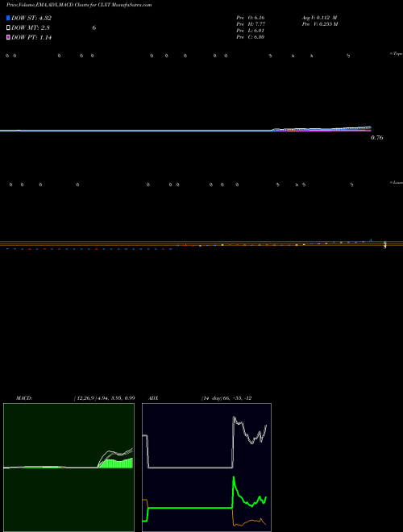Viewport: 403px width, 532px height.
Task: Click the ADX heading label
Action: 153,398
